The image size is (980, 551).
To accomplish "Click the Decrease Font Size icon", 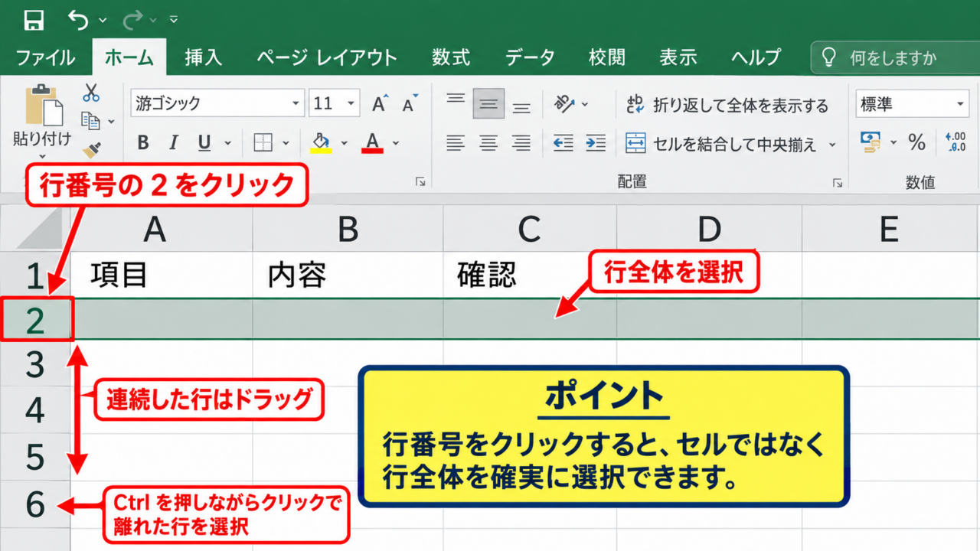I will click(x=410, y=103).
